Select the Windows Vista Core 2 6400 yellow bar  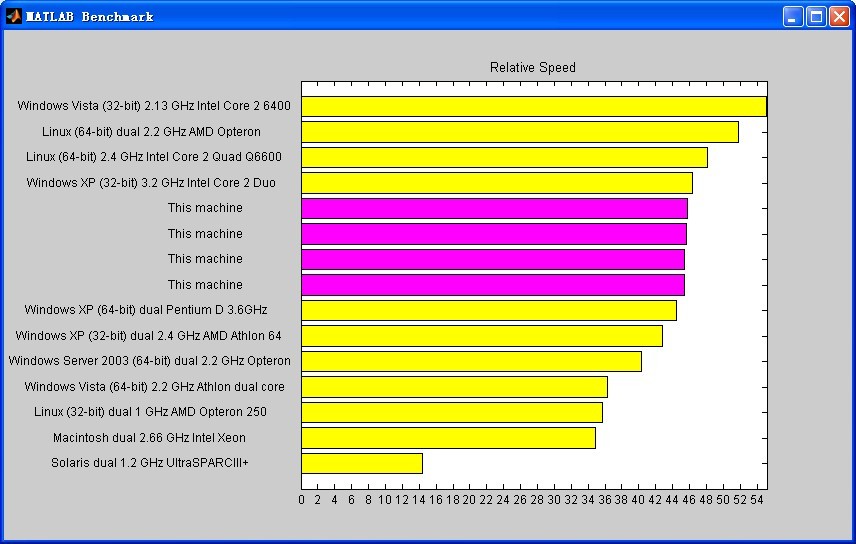tap(534, 106)
